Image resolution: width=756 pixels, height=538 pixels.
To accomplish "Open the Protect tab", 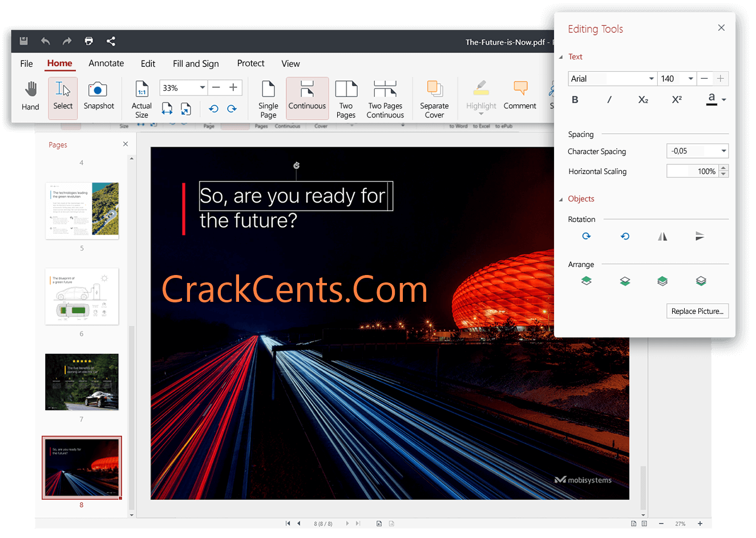I will (250, 63).
